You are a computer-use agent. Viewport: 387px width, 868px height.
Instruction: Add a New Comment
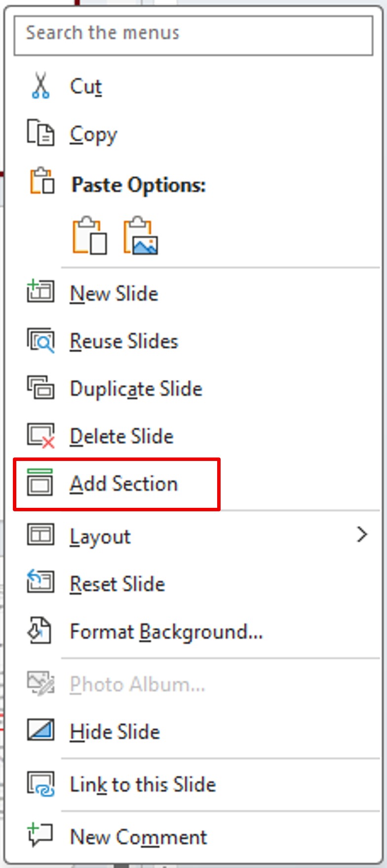click(x=138, y=837)
